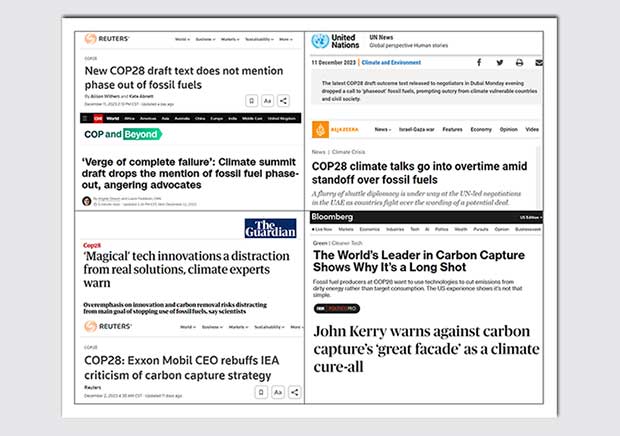The height and width of the screenshot is (436, 620).
Task: Open CNN hamburger menu icon
Action: tap(85, 118)
